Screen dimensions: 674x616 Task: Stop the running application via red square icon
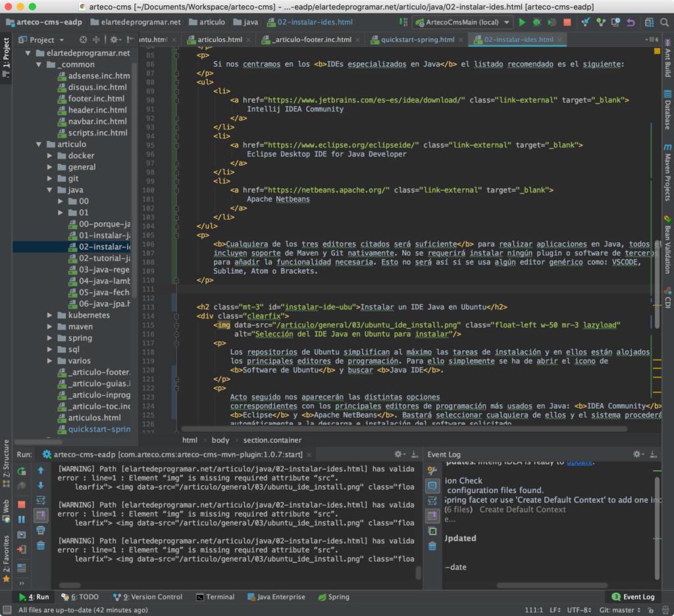pos(566,22)
